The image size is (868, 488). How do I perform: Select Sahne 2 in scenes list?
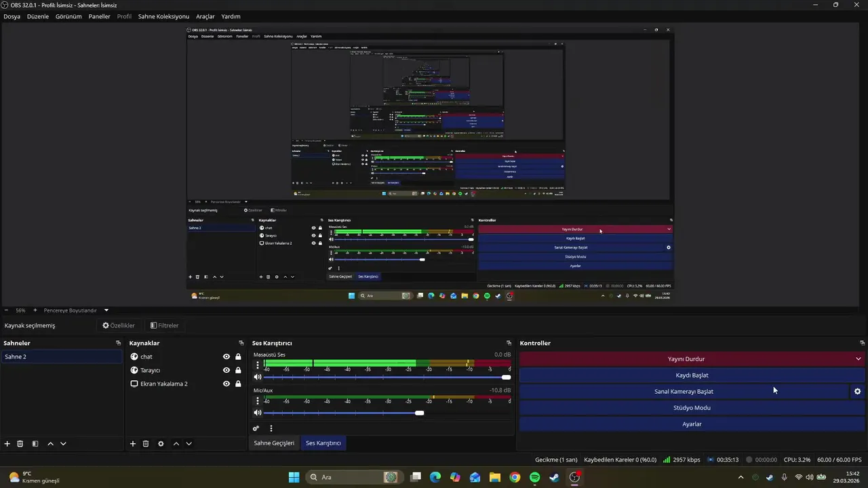click(x=62, y=357)
